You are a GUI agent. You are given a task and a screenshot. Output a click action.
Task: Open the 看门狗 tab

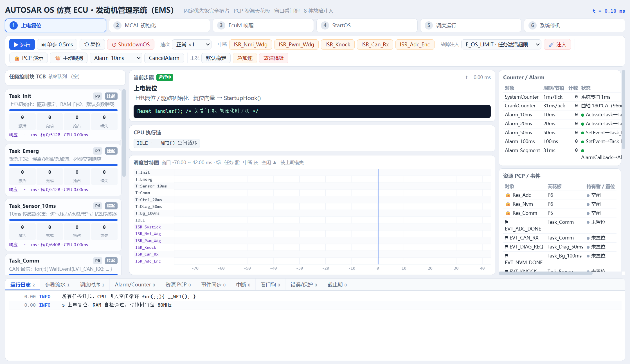[270, 285]
